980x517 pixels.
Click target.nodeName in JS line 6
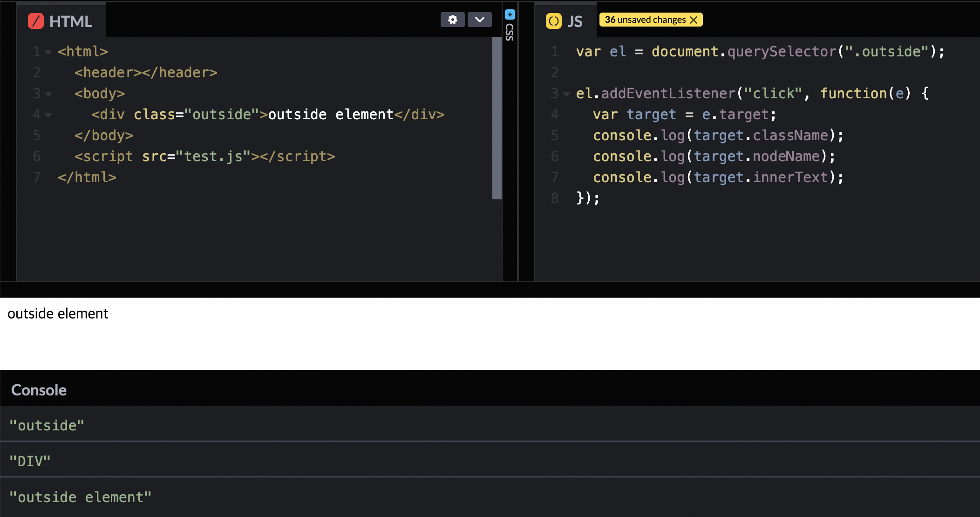point(757,156)
